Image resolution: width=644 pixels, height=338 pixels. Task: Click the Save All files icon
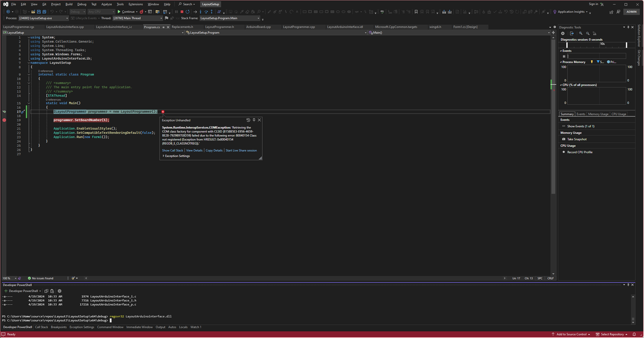tap(44, 12)
